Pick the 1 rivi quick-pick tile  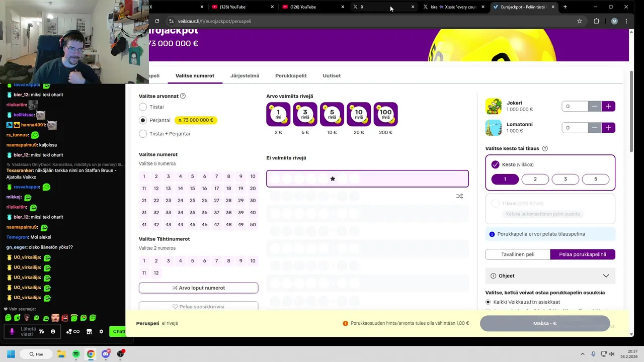(x=278, y=114)
